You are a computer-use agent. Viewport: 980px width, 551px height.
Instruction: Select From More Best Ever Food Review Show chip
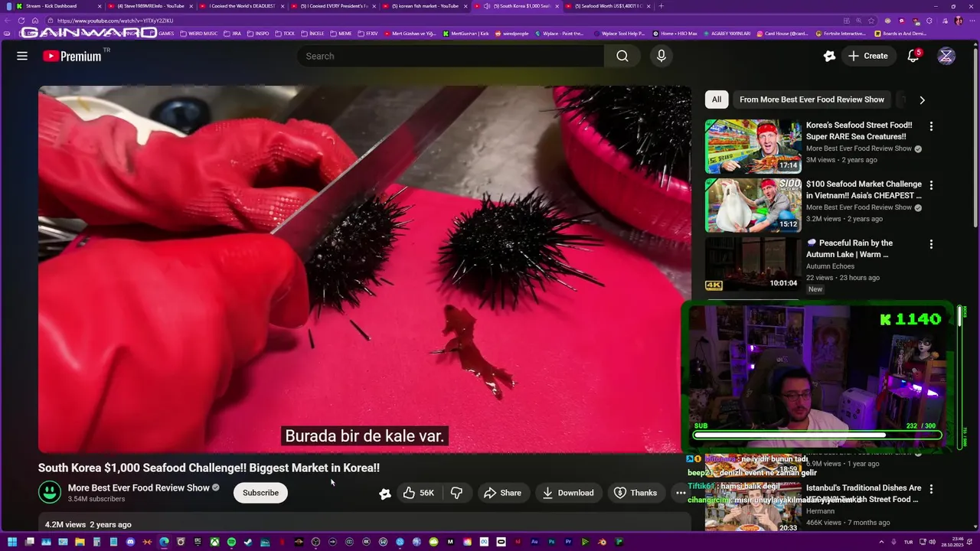click(x=812, y=99)
